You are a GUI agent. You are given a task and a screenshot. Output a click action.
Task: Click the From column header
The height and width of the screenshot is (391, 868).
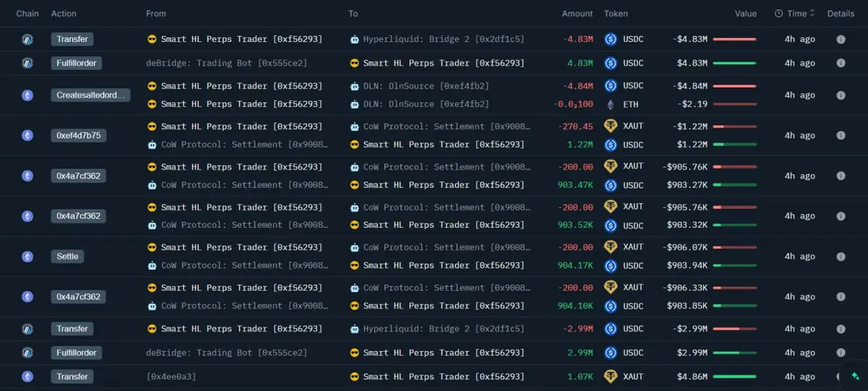pos(156,14)
